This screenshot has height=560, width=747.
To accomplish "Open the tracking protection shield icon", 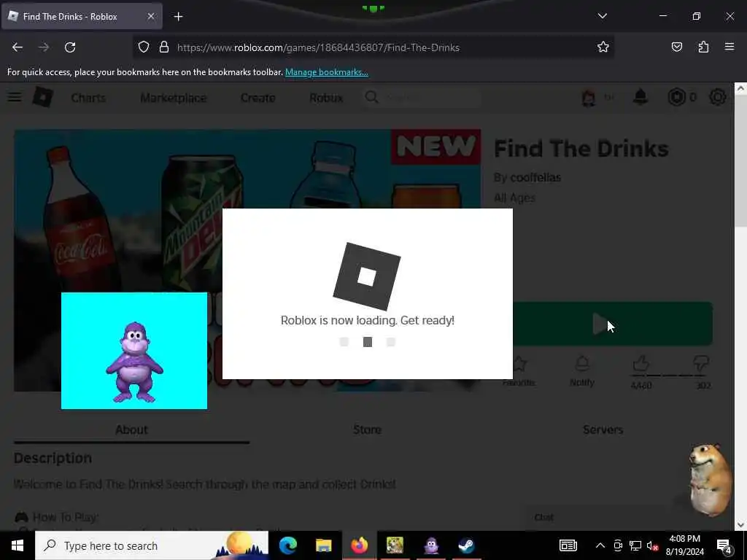I will [144, 47].
